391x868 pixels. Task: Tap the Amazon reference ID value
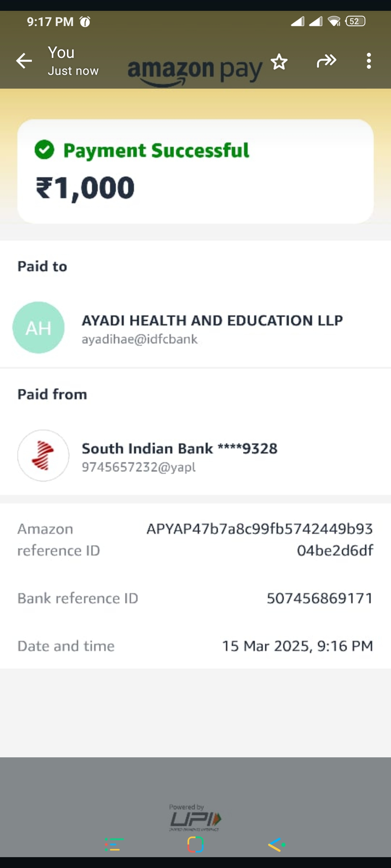pyautogui.click(x=260, y=540)
